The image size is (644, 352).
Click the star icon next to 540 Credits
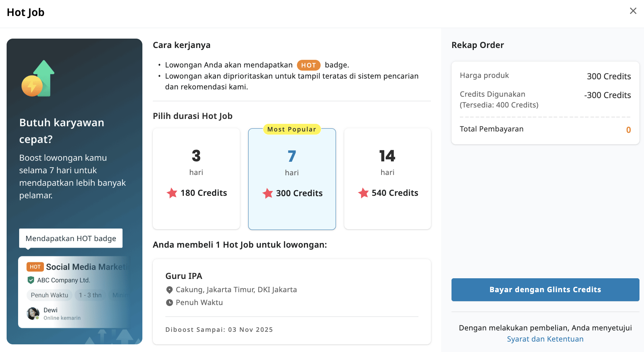pos(363,193)
